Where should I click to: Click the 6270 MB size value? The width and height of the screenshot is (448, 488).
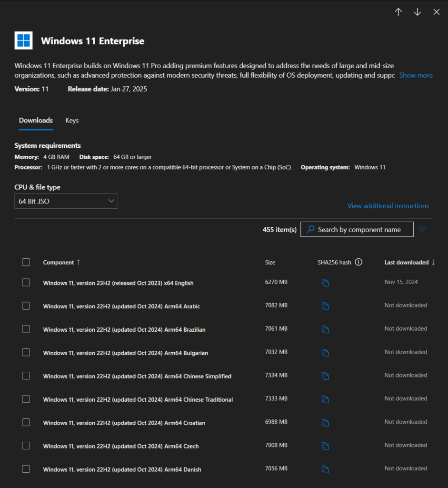(276, 282)
